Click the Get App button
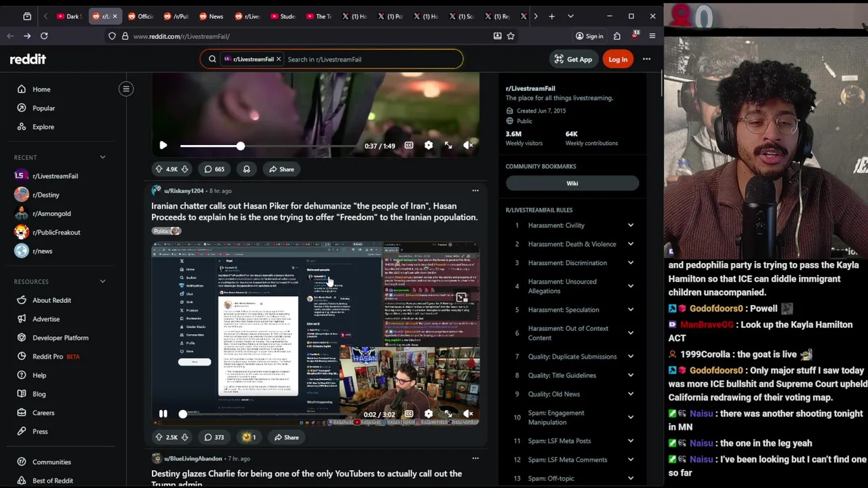The image size is (868, 488). [573, 59]
